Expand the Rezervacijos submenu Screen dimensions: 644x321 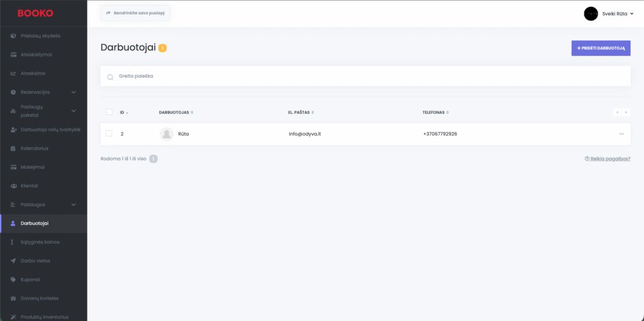74,92
